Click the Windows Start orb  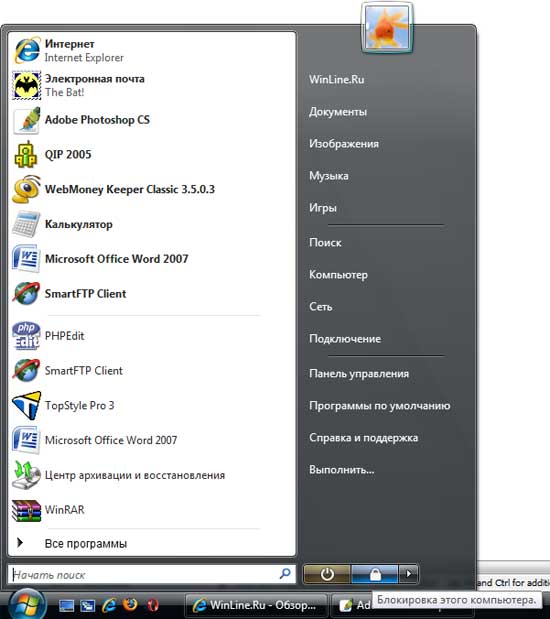click(x=27, y=604)
